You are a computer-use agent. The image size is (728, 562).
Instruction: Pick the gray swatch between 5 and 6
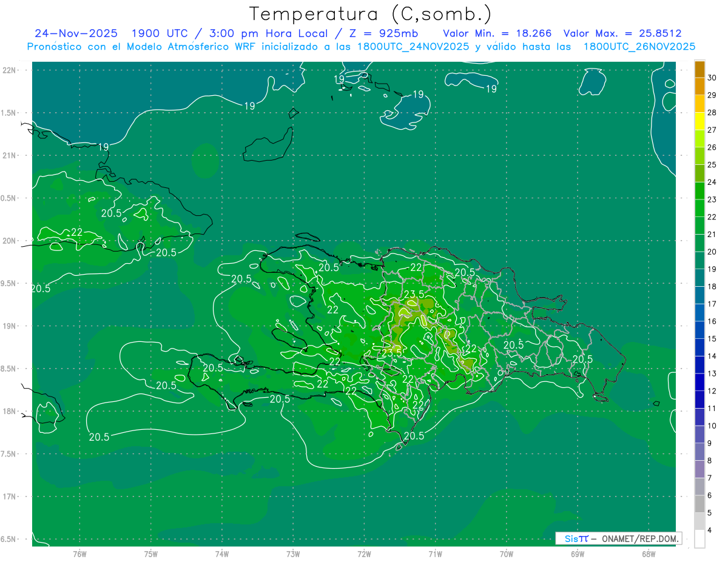pyautogui.click(x=699, y=504)
